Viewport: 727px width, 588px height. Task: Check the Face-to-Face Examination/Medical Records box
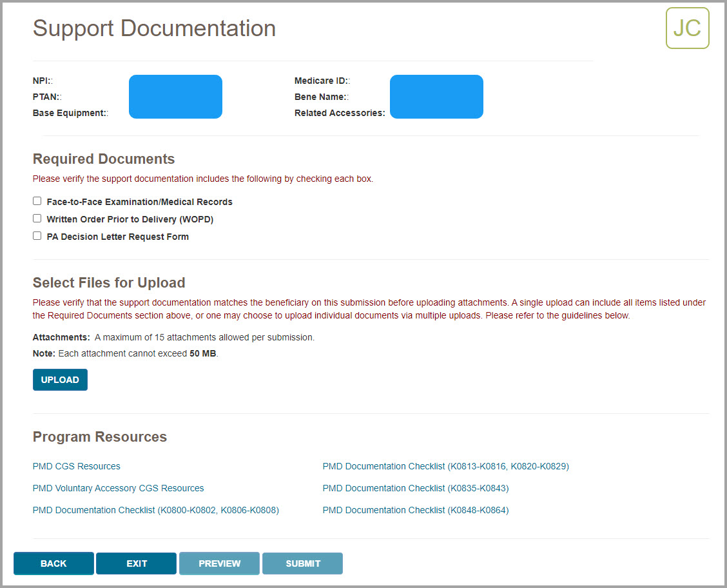37,201
